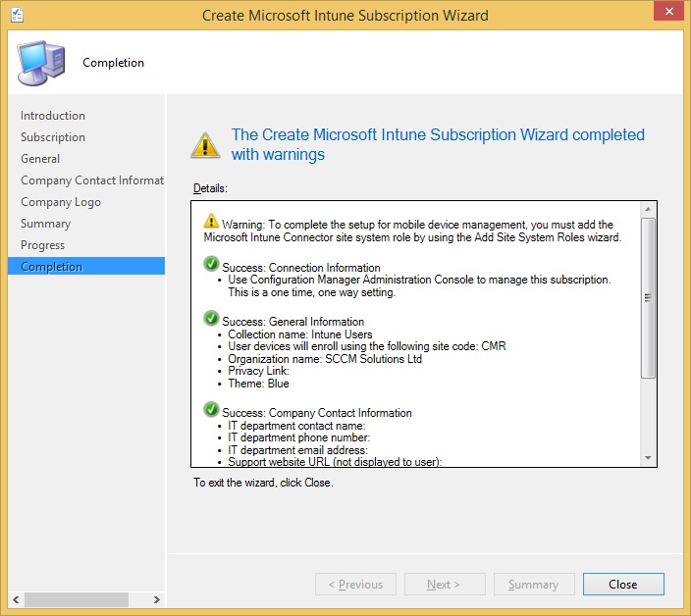This screenshot has height=616, width=691.
Task: Go to the Company Logo step
Action: tap(61, 202)
